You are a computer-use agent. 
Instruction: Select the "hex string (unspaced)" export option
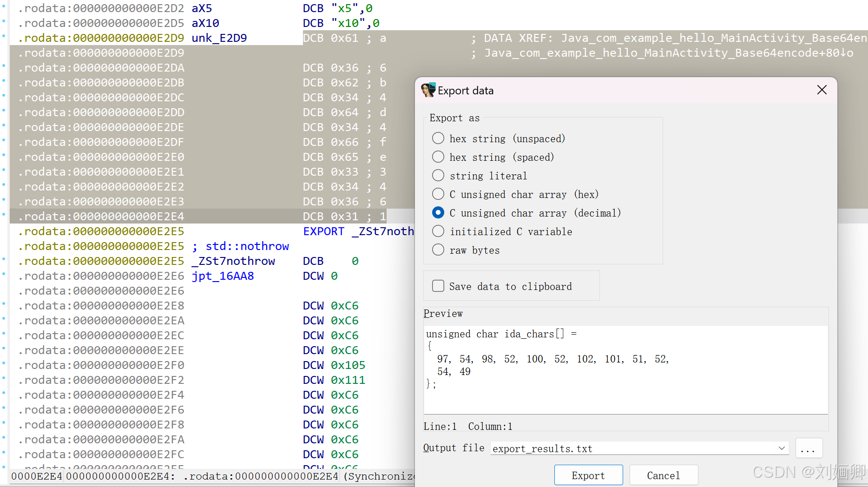[438, 138]
